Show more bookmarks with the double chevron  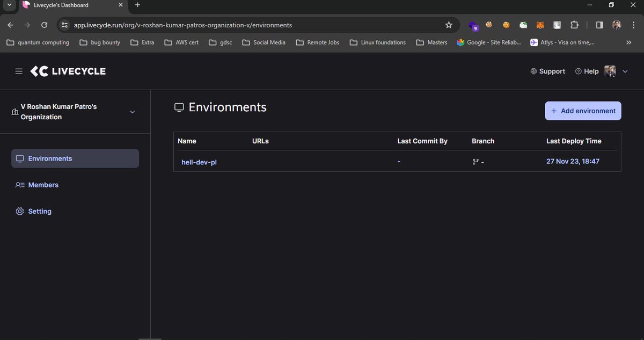tap(629, 42)
